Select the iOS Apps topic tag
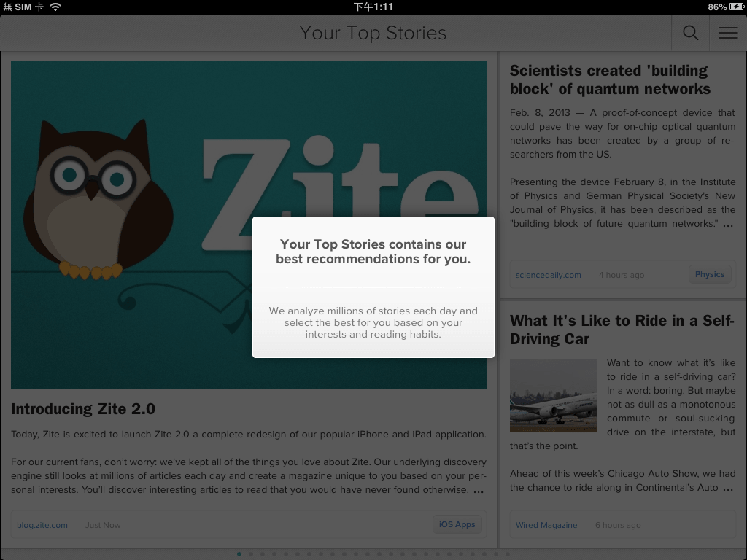This screenshot has height=560, width=747. [457, 524]
